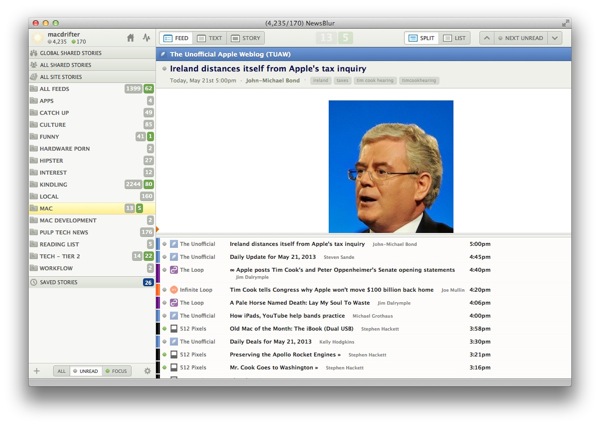Click the macdrifter user avatar

[38, 38]
